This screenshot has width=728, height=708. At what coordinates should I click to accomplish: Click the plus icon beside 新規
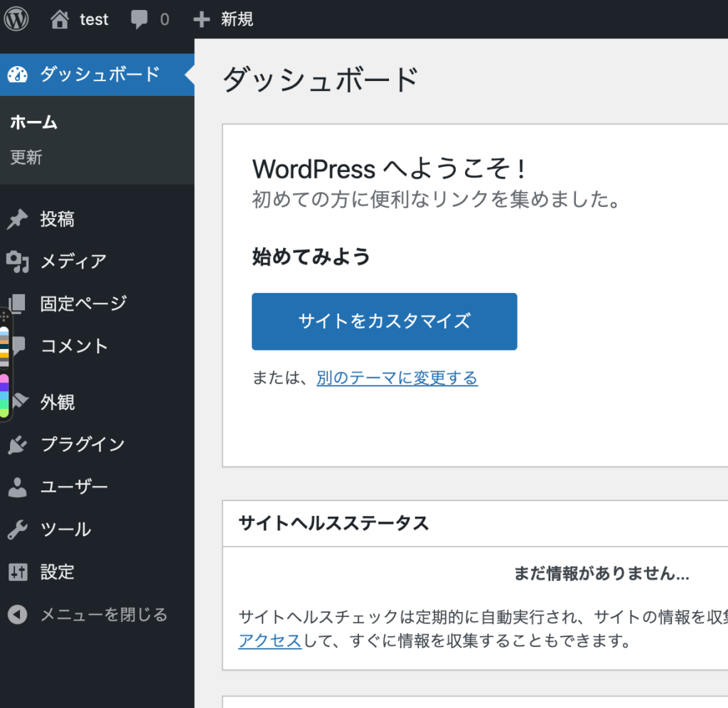[201, 19]
